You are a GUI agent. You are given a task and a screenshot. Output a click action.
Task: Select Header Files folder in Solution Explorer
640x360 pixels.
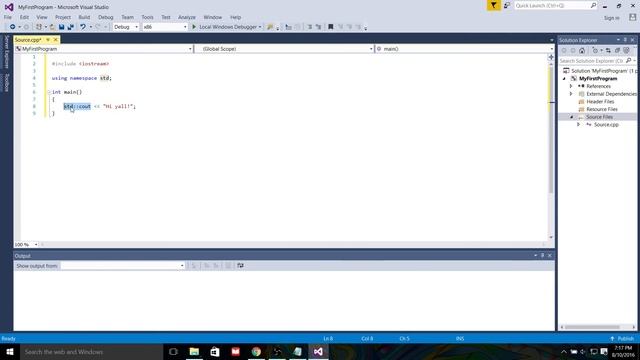[x=600, y=102]
